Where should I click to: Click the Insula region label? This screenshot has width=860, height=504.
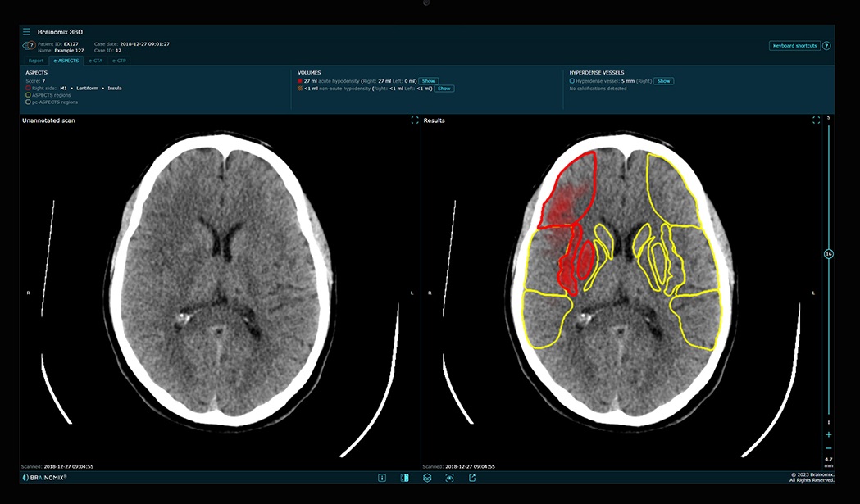tap(115, 88)
